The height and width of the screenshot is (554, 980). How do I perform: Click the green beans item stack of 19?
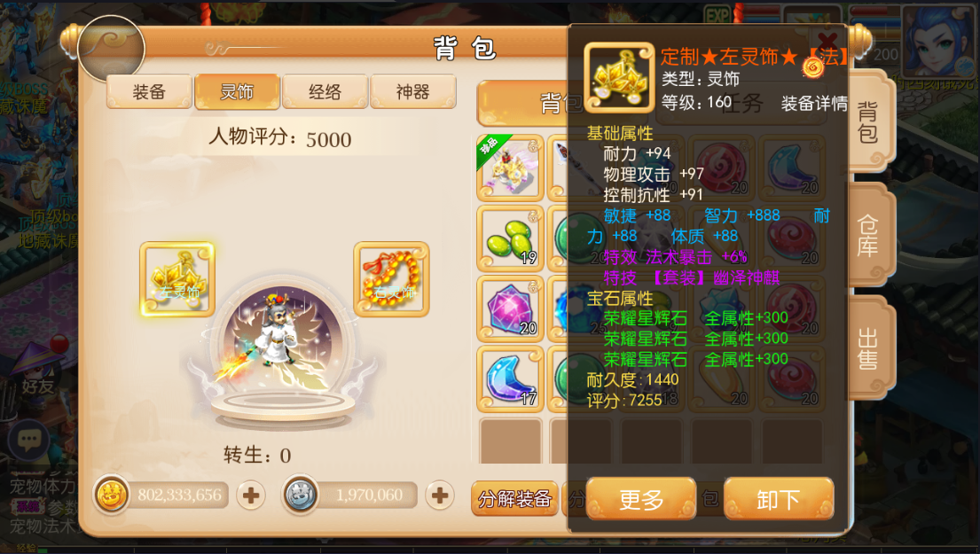(511, 238)
